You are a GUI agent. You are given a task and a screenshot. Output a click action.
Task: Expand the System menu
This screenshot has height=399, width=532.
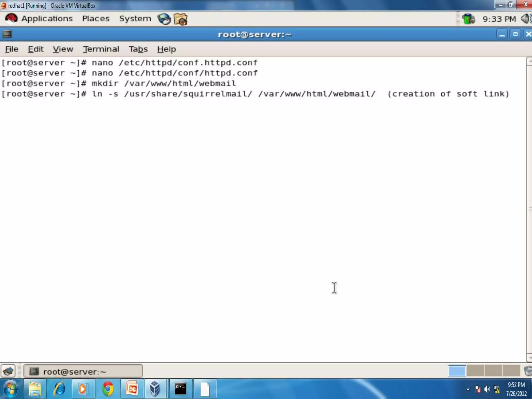point(135,19)
